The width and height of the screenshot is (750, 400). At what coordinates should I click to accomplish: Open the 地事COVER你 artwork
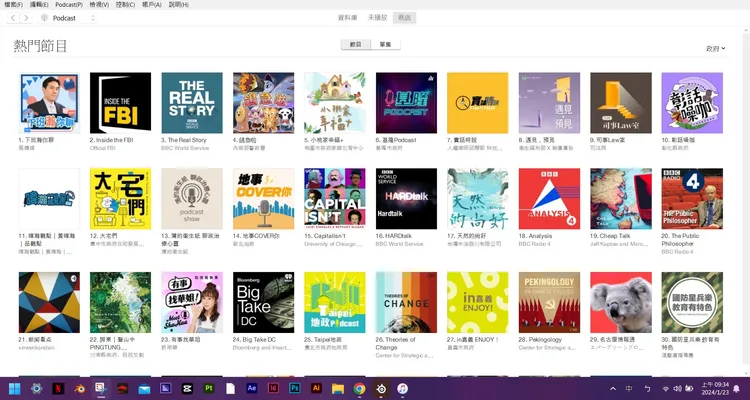coord(264,199)
